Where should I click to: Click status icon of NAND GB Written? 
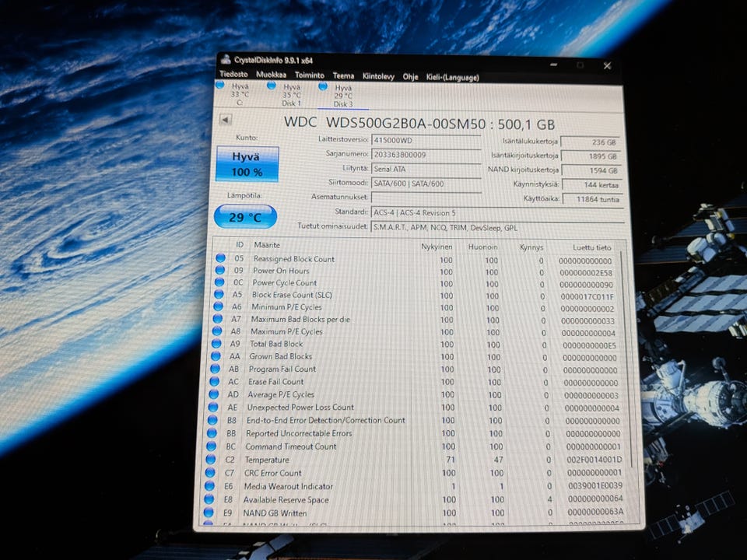tap(209, 513)
